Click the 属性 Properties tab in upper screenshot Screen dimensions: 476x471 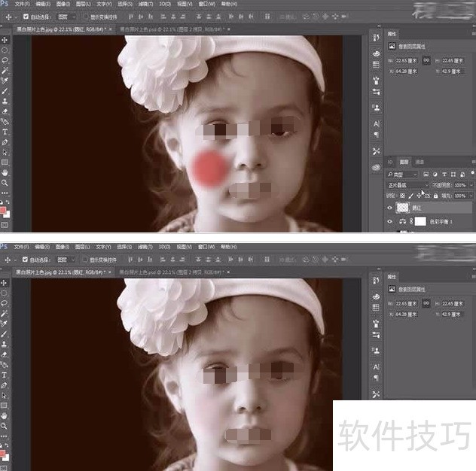[392, 34]
